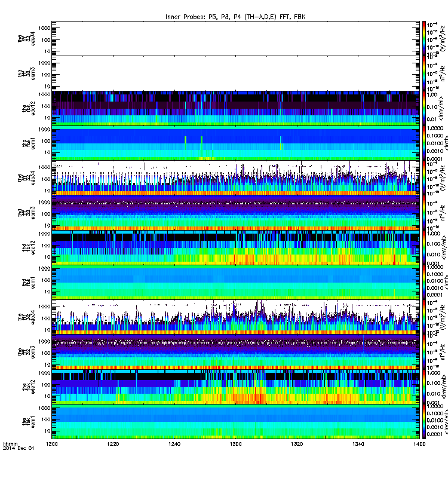Click the 10 frequency tick of the fbk scm1 panel
This screenshot has width=448, height=478.
48,431
